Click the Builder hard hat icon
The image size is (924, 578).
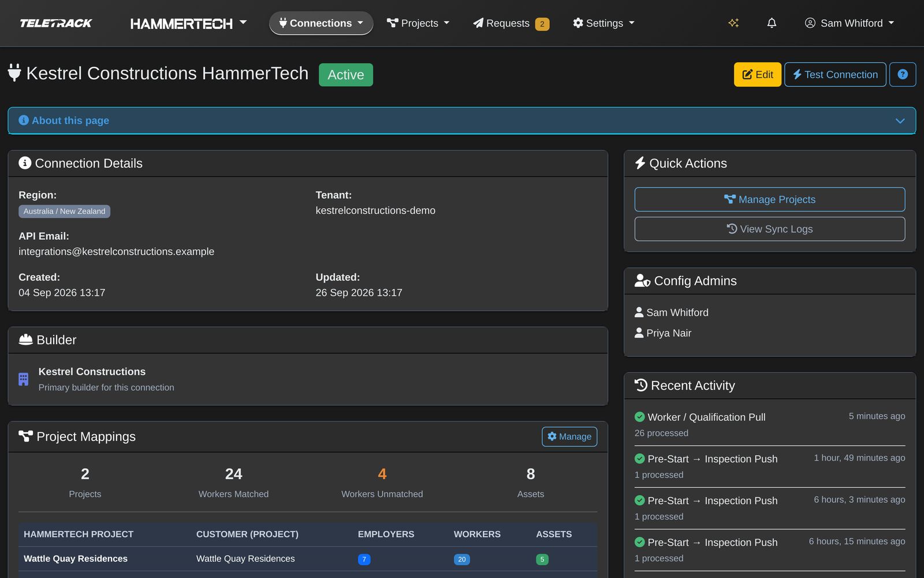click(25, 339)
